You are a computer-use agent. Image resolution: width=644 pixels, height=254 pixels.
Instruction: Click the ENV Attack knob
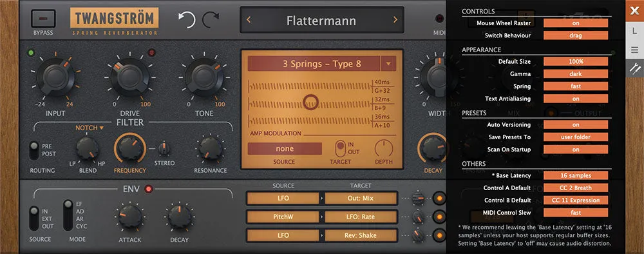point(131,217)
